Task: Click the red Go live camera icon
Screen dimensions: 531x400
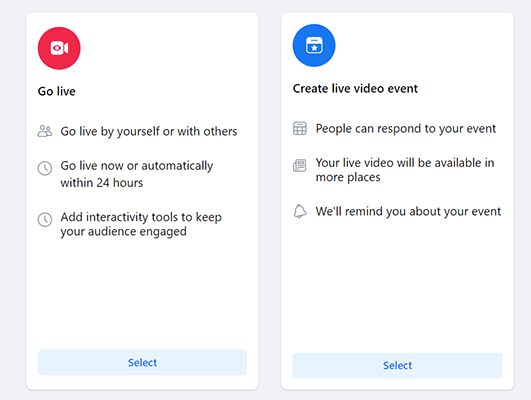Action: (x=59, y=48)
